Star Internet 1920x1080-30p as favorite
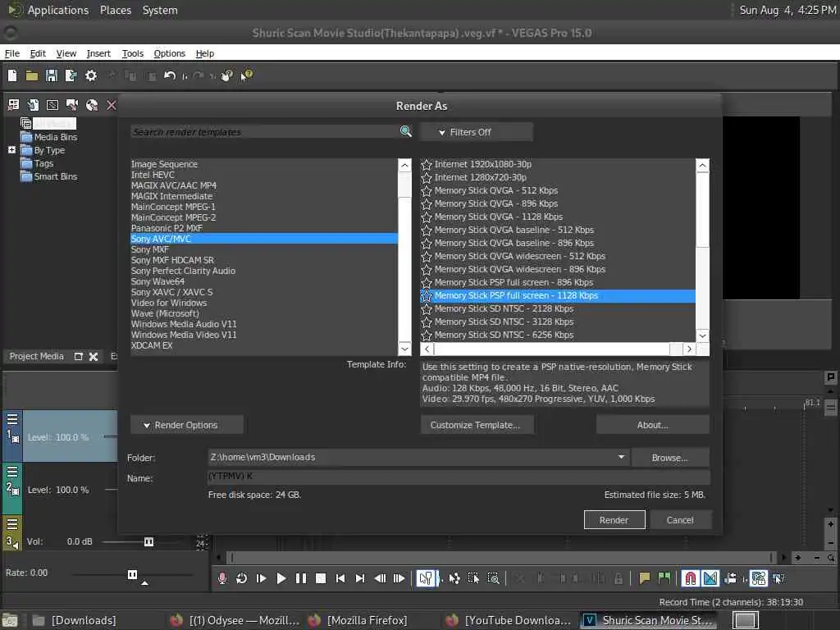Viewport: 840px width, 630px height. pos(427,164)
